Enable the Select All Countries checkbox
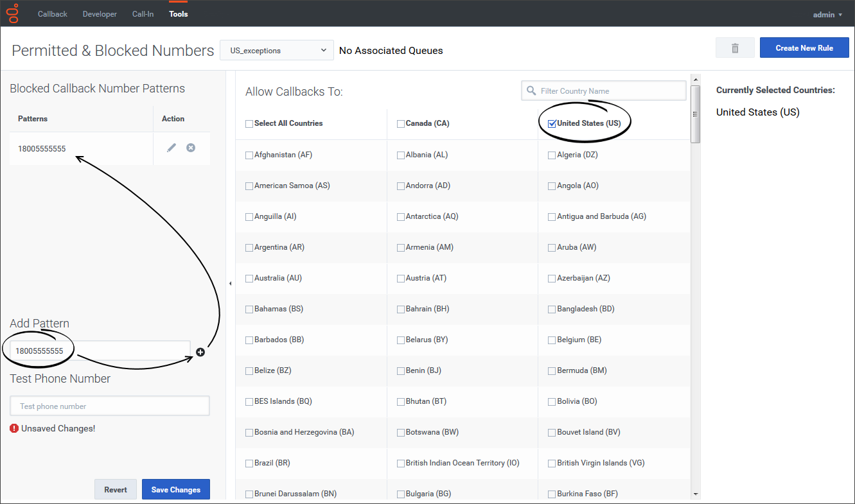855x504 pixels. (249, 124)
